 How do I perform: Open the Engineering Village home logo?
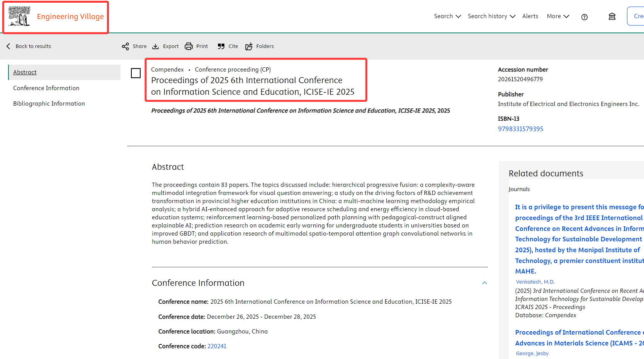point(19,16)
